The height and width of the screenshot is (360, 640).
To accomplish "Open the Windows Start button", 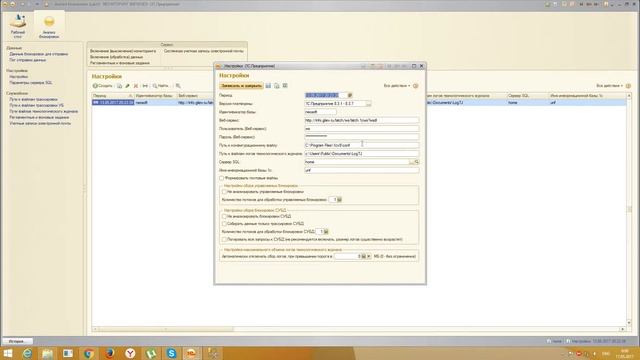I will [7, 353].
